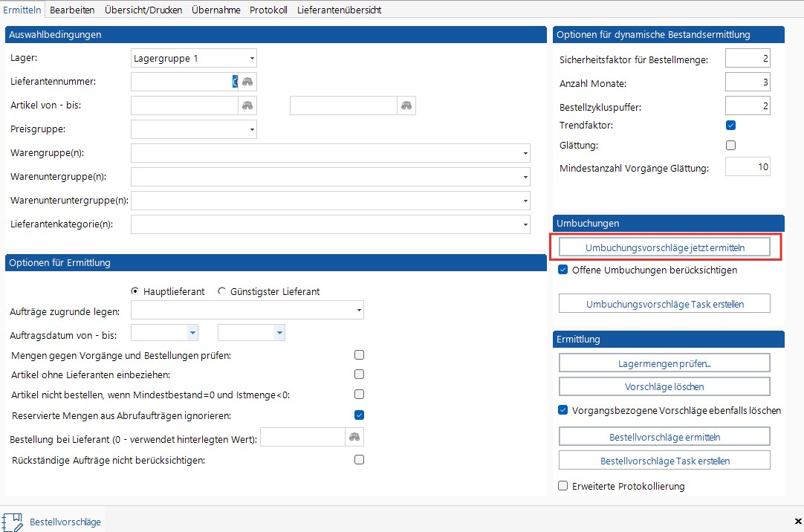Disable the Trendfaktor checkbox
Image resolution: width=804 pixels, height=532 pixels.
click(730, 126)
